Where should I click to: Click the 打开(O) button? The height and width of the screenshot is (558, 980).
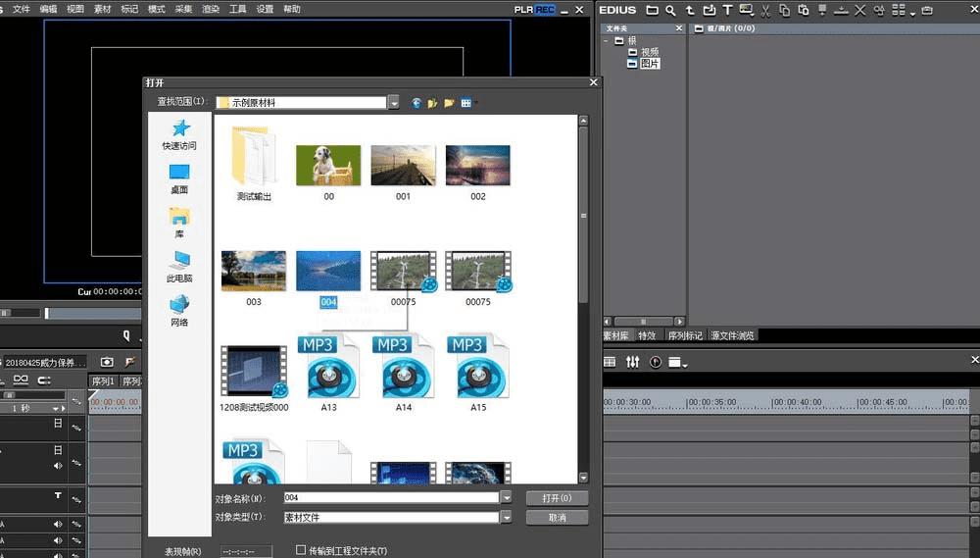pyautogui.click(x=557, y=497)
